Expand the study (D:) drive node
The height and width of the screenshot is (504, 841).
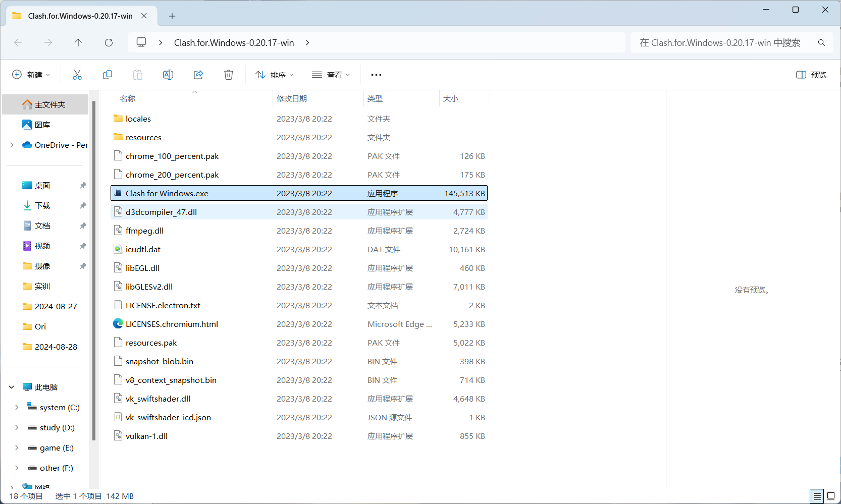[x=17, y=427]
